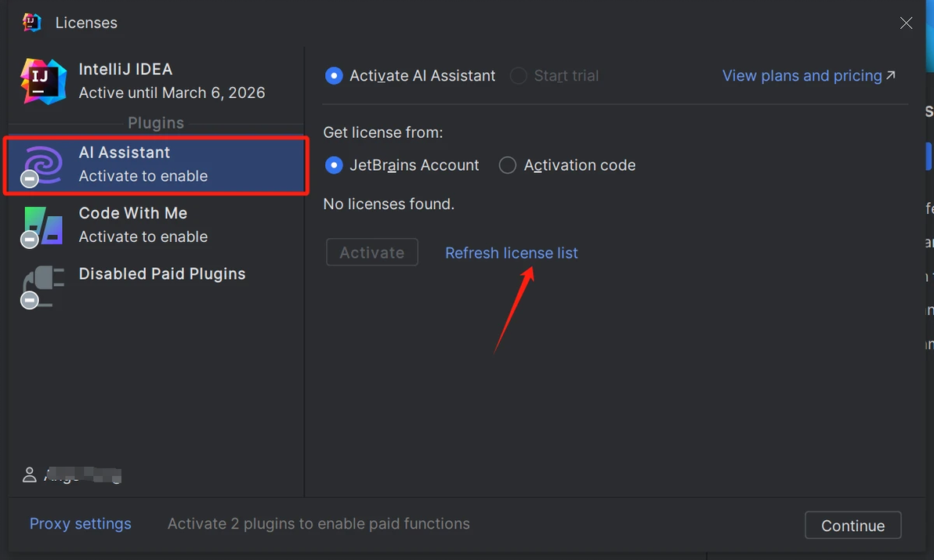934x560 pixels.
Task: Click the external link arrow beside pricing
Action: [x=890, y=76]
